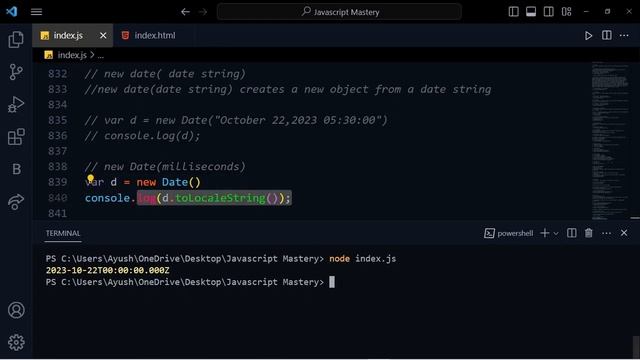Split the editor to the right

tap(607, 36)
